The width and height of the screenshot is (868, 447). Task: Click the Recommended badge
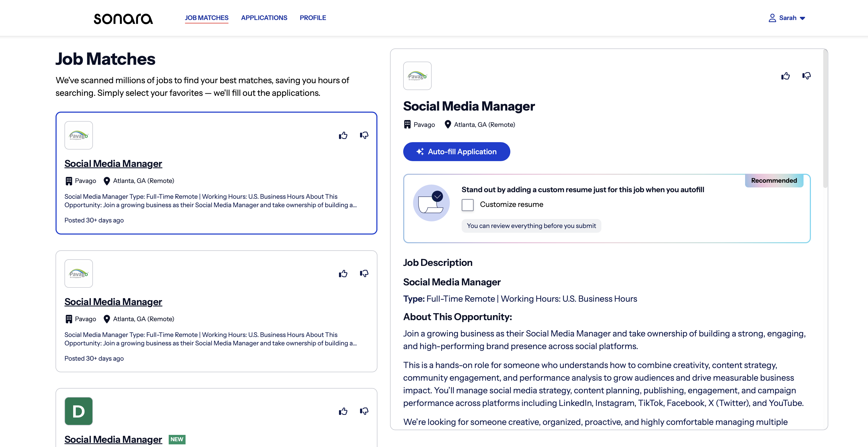click(x=774, y=180)
